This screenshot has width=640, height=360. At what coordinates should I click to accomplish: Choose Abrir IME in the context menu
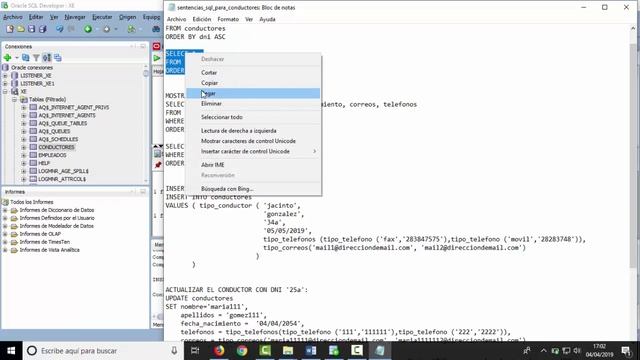(253, 165)
